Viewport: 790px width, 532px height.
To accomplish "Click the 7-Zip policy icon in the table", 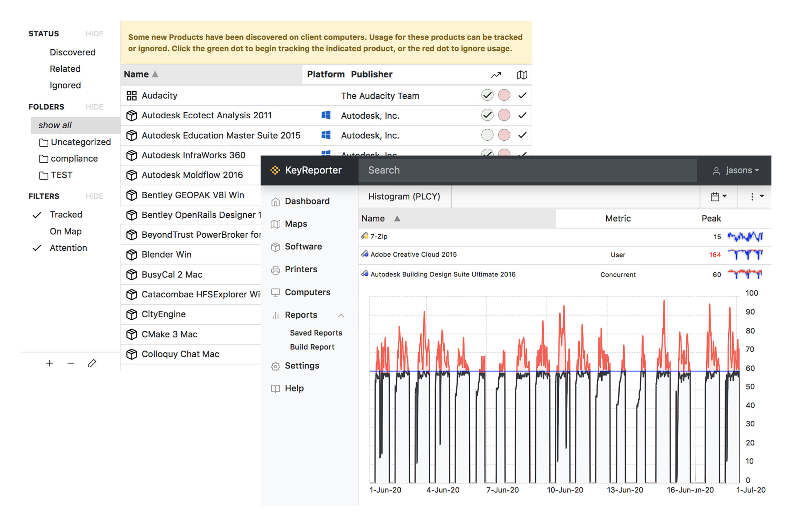I will tap(364, 236).
